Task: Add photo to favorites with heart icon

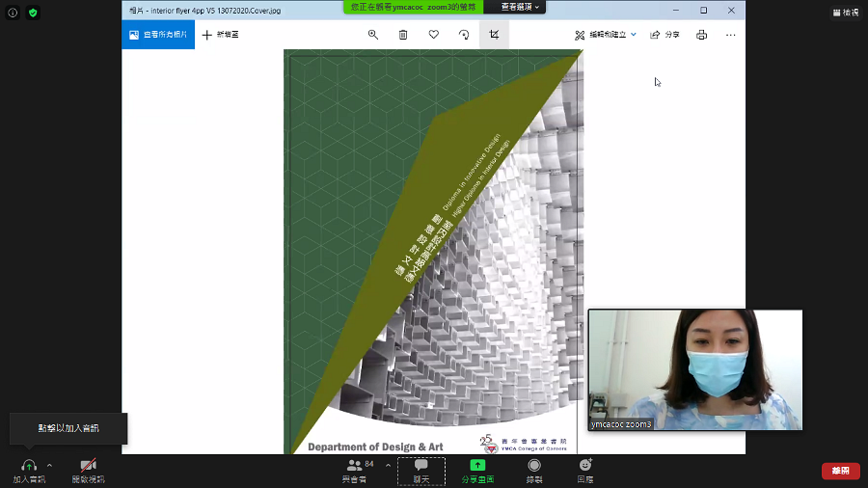Action: point(433,35)
